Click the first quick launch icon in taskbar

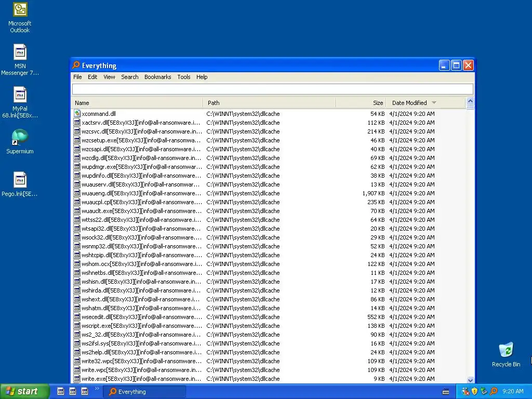coord(60,391)
